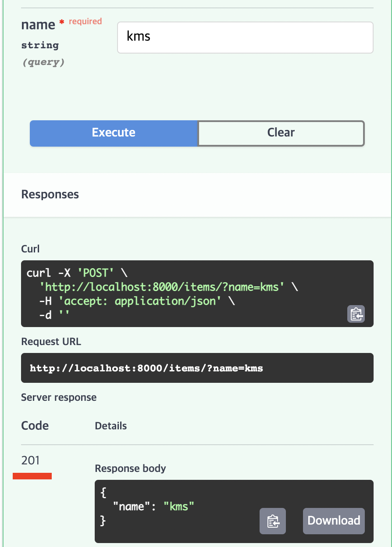This screenshot has height=547, width=392.
Task: Copy the curl command to clipboard
Action: (x=356, y=314)
